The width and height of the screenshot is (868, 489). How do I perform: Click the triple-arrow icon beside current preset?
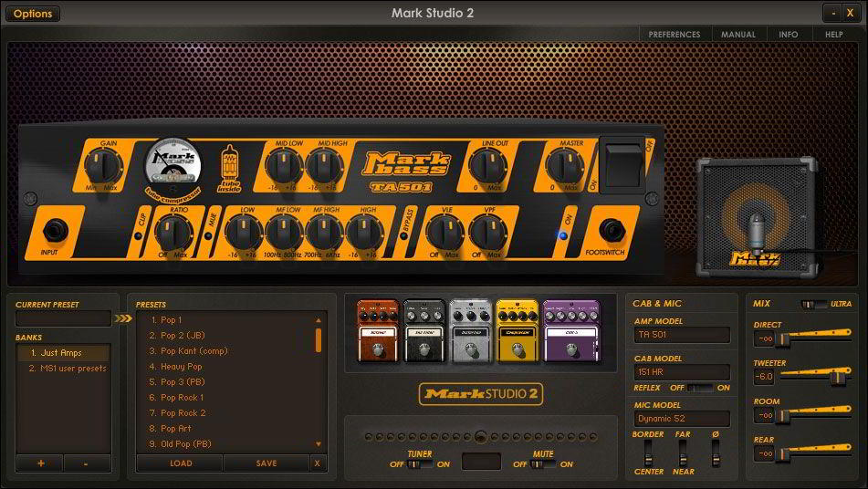tap(123, 318)
